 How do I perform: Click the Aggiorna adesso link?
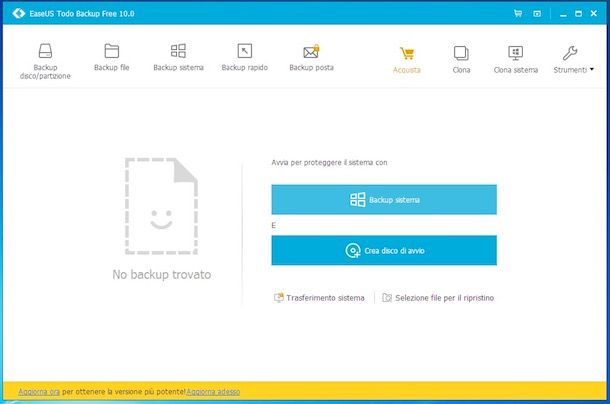tap(213, 392)
